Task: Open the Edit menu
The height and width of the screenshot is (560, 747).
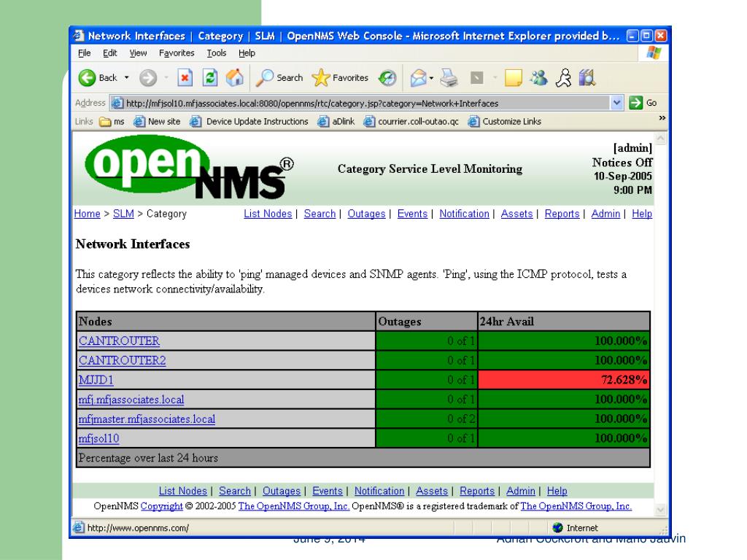Action: tap(110, 52)
